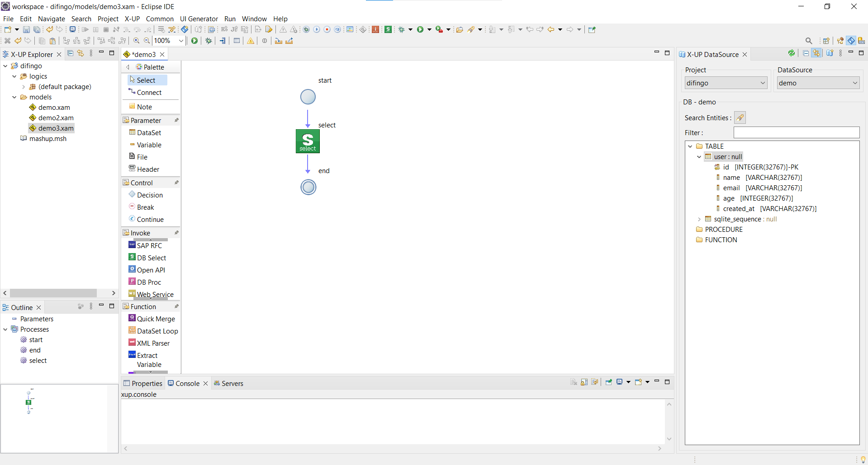Click the Filter text field
Viewport: 868px width, 465px height.
pyautogui.click(x=796, y=132)
